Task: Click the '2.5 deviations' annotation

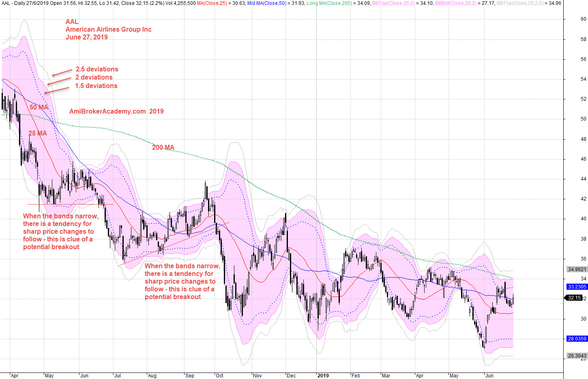Action: (x=97, y=69)
